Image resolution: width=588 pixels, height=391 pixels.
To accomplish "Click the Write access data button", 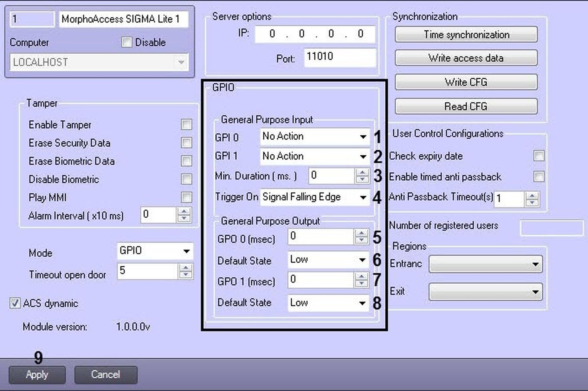I will (x=466, y=58).
